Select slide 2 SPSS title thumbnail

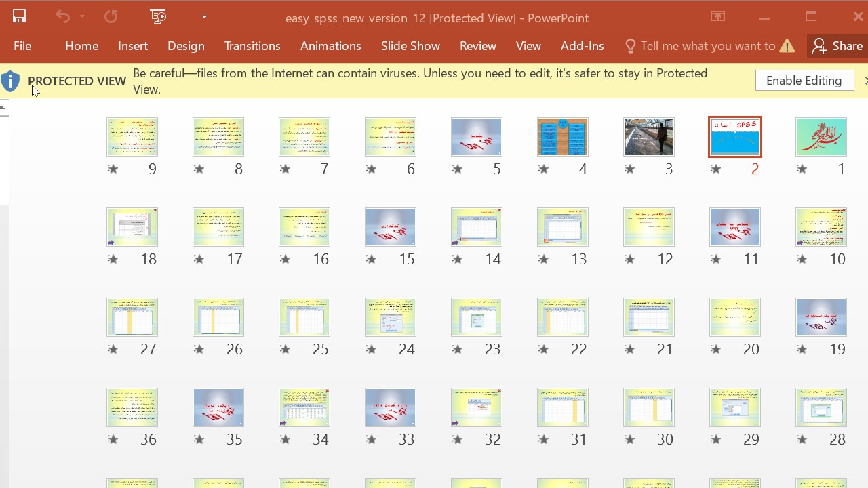click(x=734, y=137)
